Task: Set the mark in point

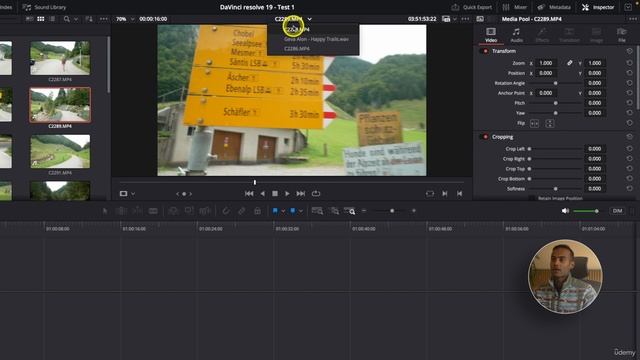Action: [445, 193]
